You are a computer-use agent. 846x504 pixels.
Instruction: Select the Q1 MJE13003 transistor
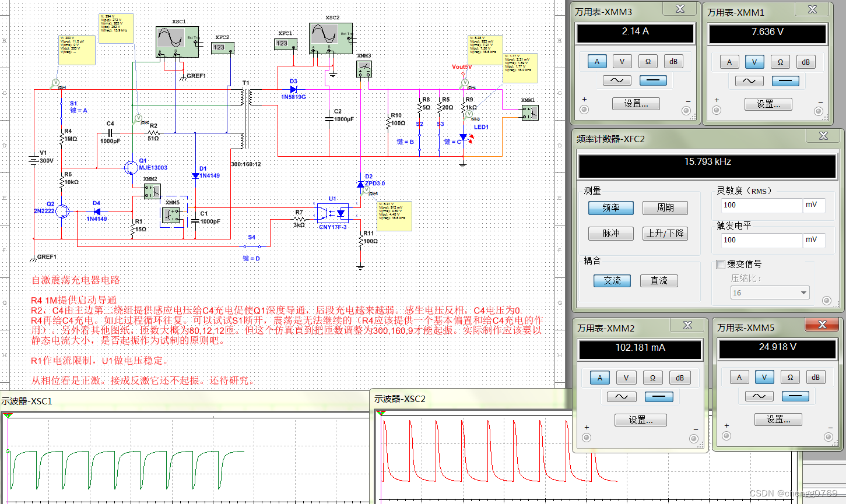[131, 168]
